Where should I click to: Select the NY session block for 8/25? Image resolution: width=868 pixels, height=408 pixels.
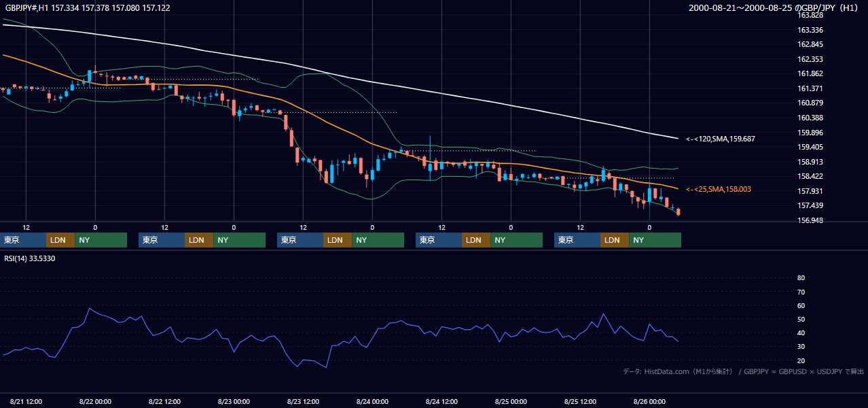pyautogui.click(x=655, y=240)
